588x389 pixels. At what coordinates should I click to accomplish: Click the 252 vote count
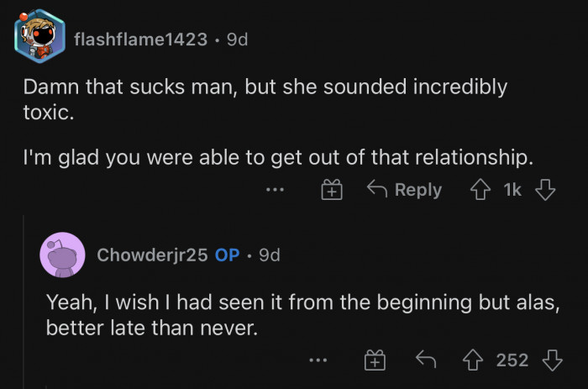point(512,360)
